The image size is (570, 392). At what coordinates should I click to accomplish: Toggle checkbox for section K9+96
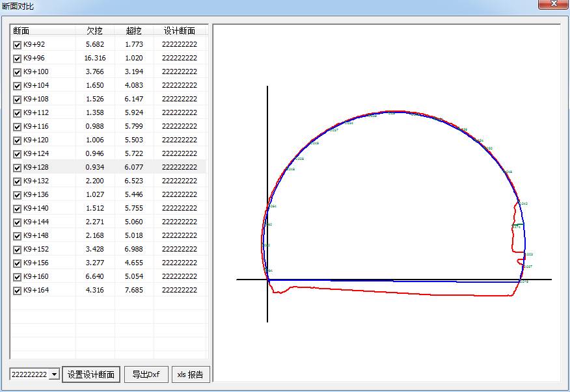pos(17,59)
